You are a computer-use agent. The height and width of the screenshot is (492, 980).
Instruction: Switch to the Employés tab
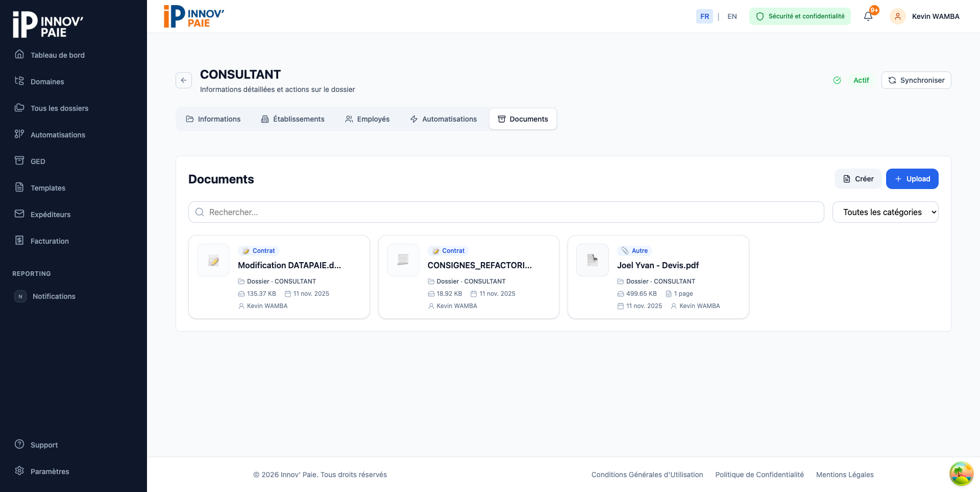click(x=367, y=119)
